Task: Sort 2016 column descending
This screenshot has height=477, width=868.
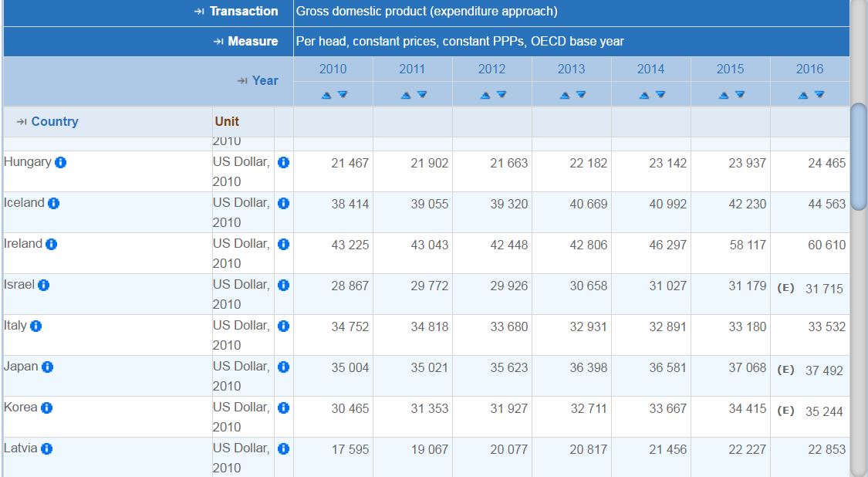Action: [819, 95]
